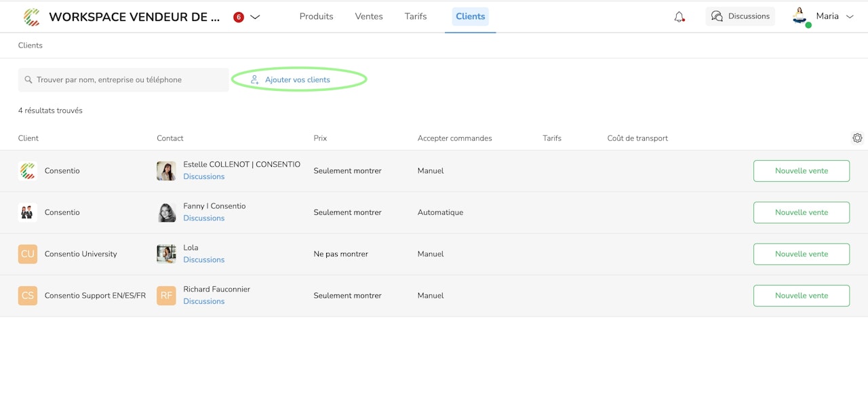Open the table settings gear icon

click(x=857, y=138)
